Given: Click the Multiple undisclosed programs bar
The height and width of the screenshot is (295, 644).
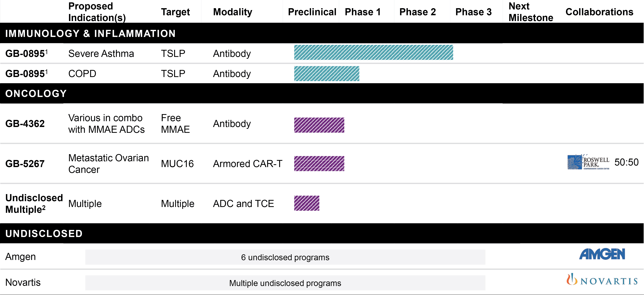Looking at the screenshot, I should (x=285, y=283).
